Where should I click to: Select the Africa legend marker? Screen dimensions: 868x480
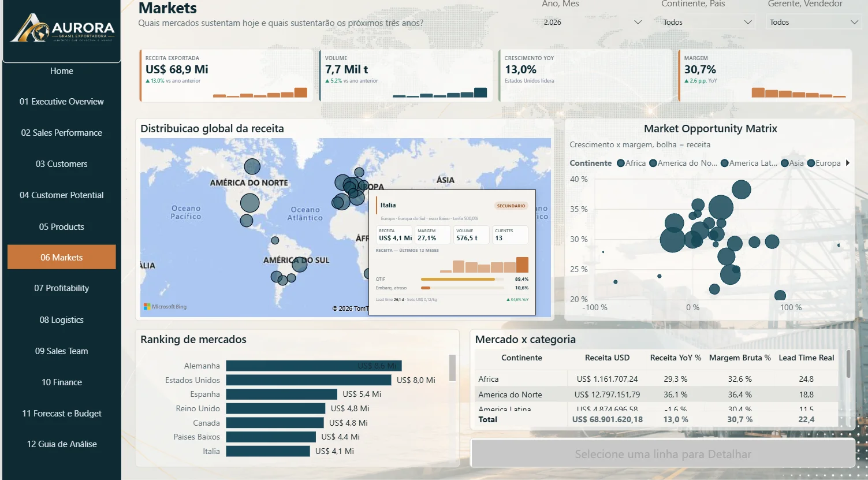pyautogui.click(x=621, y=163)
